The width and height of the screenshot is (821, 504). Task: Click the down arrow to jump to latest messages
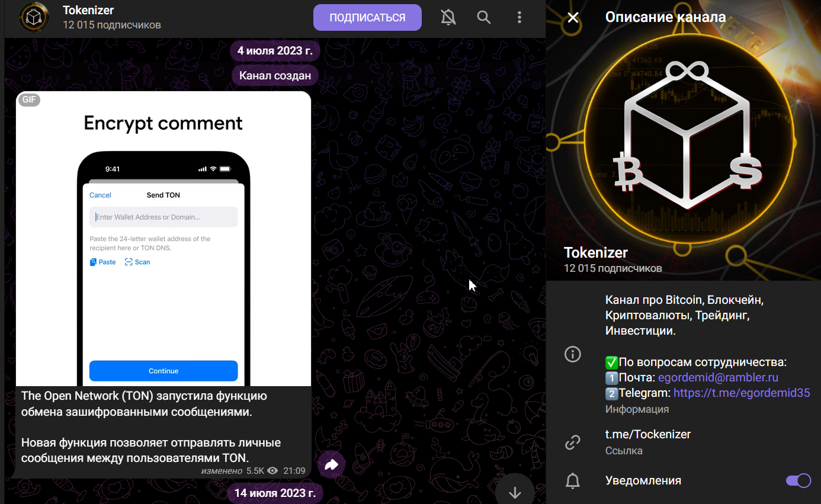pos(514,490)
